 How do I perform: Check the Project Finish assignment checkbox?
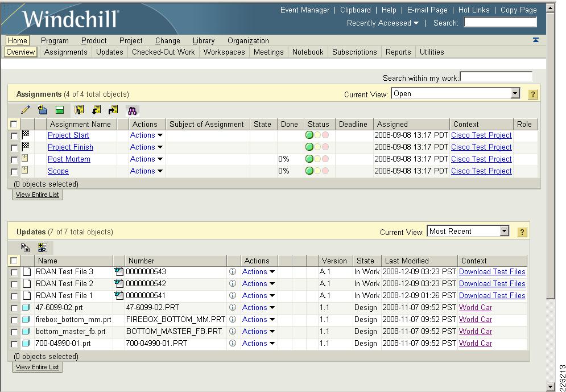pos(14,148)
